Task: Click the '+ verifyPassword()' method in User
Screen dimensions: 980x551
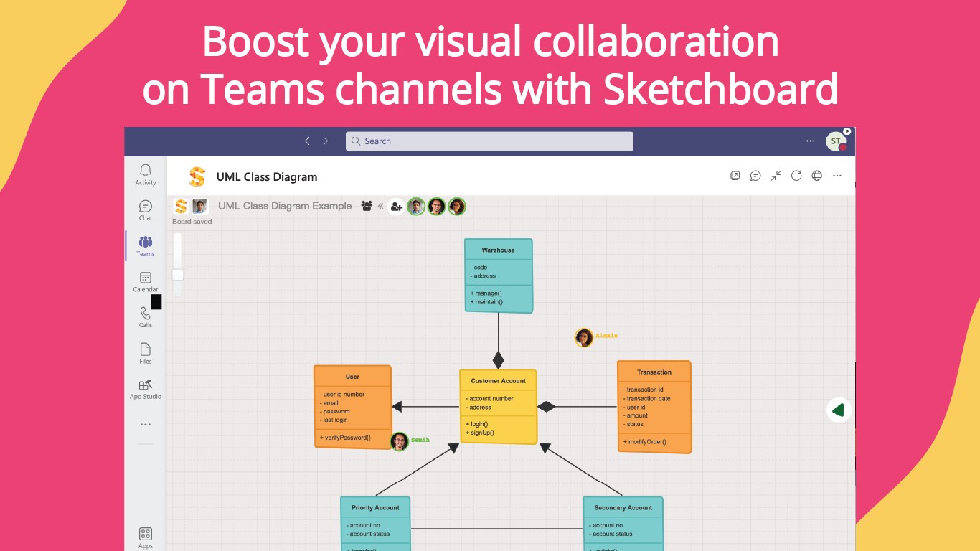Action: [345, 438]
